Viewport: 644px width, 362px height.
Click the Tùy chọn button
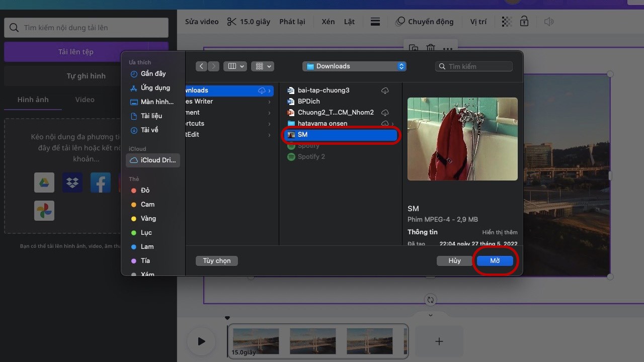tap(217, 261)
